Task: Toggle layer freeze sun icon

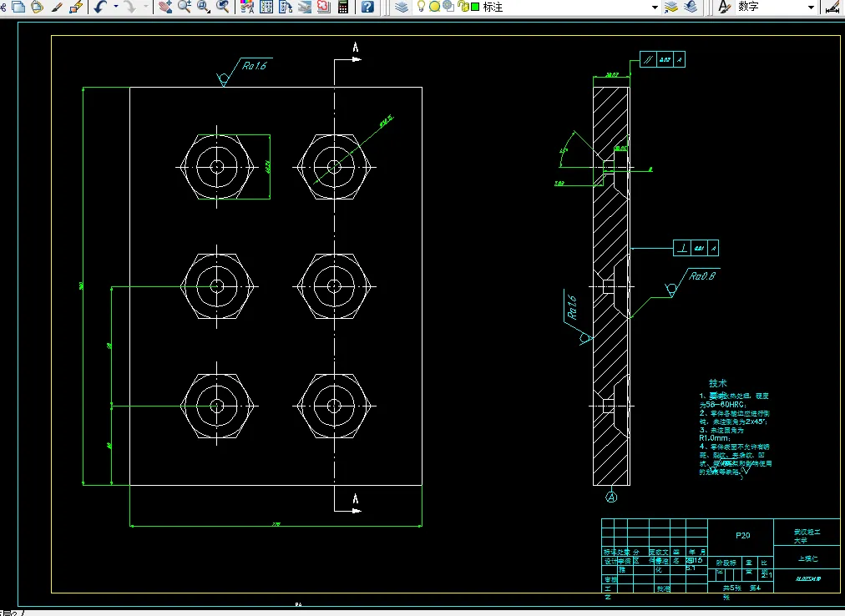Action: coord(434,7)
